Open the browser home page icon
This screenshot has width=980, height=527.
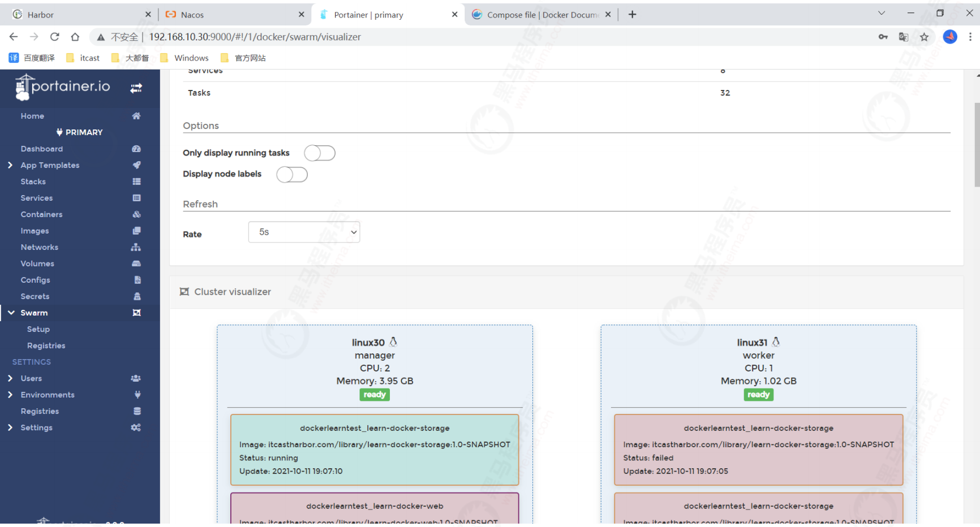coord(75,37)
